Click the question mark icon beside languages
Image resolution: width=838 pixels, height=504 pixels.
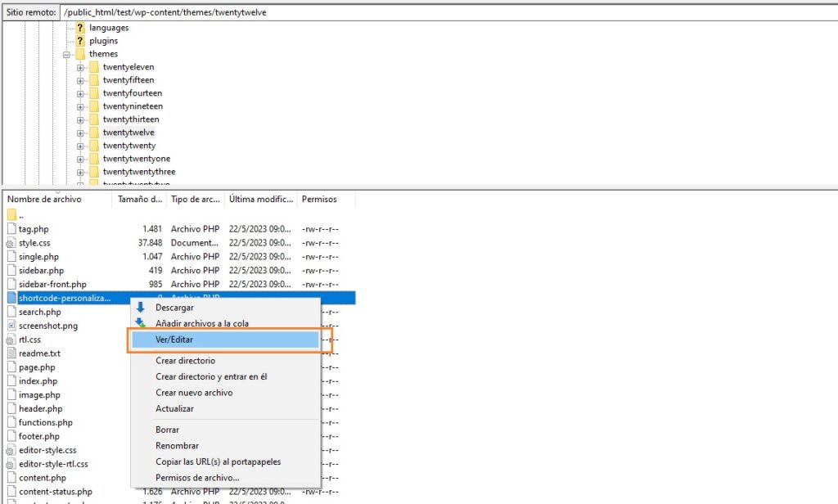(79, 27)
